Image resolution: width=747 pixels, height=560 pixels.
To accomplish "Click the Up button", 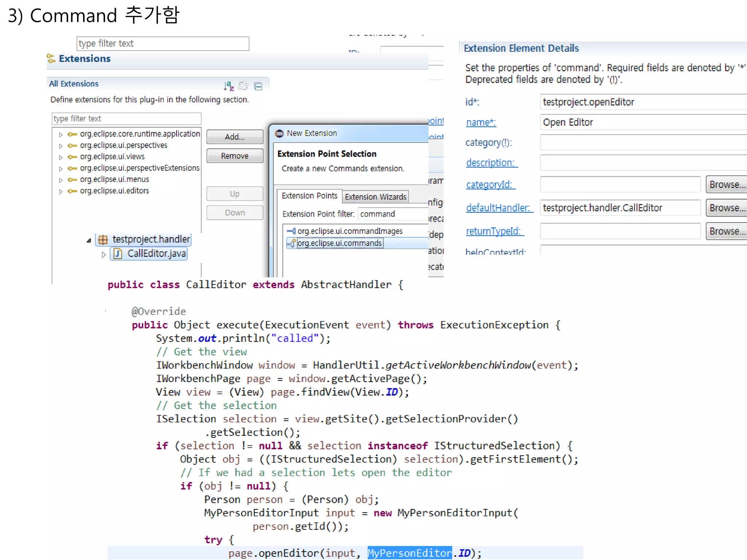I will tap(235, 194).
